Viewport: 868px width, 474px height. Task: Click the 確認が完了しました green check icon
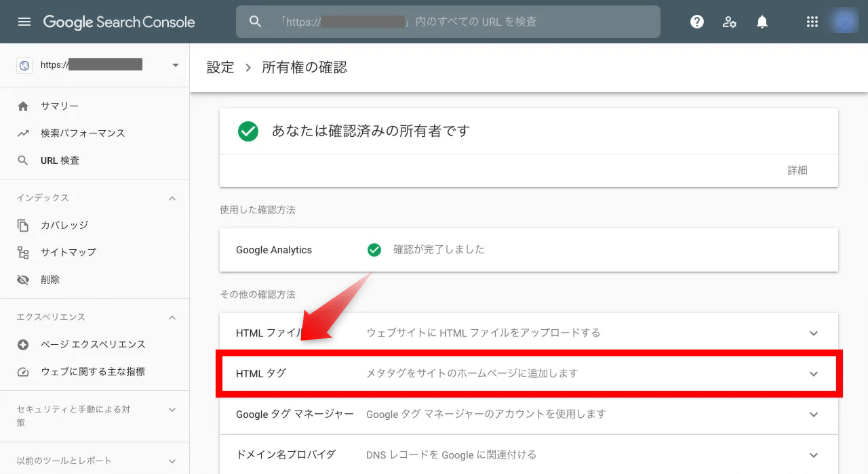[374, 250]
